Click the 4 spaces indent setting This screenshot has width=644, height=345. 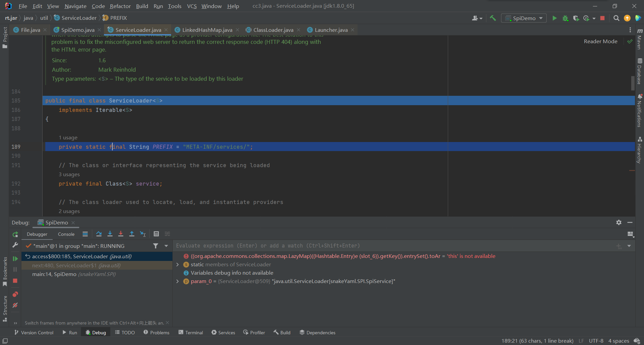click(x=619, y=341)
